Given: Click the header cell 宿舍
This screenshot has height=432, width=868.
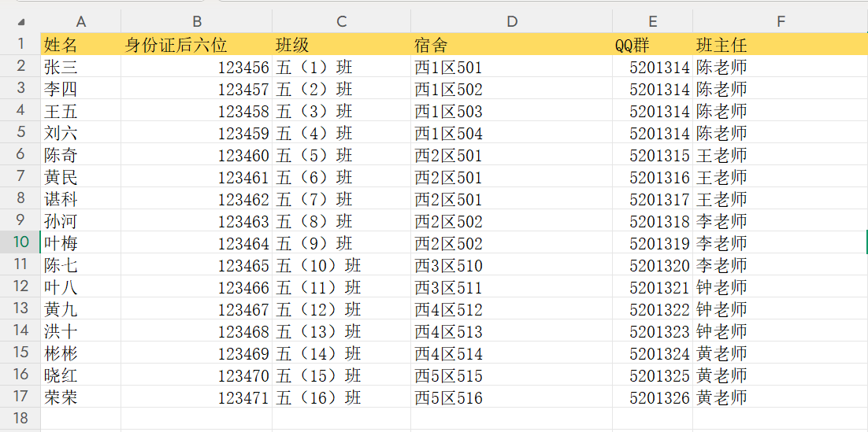Looking at the screenshot, I should pos(511,44).
